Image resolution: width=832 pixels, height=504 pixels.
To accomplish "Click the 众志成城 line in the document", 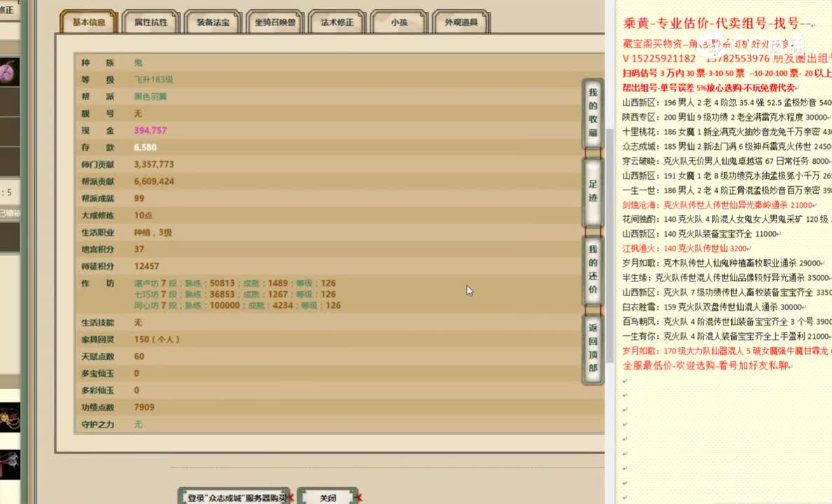I will [727, 146].
